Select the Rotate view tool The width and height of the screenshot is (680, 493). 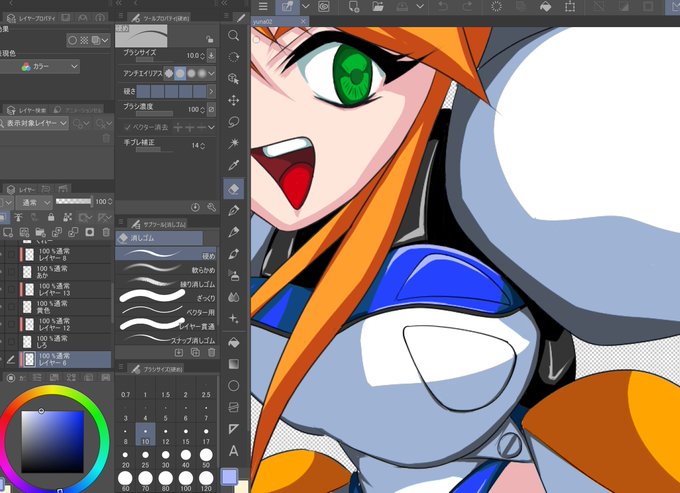pos(233,57)
